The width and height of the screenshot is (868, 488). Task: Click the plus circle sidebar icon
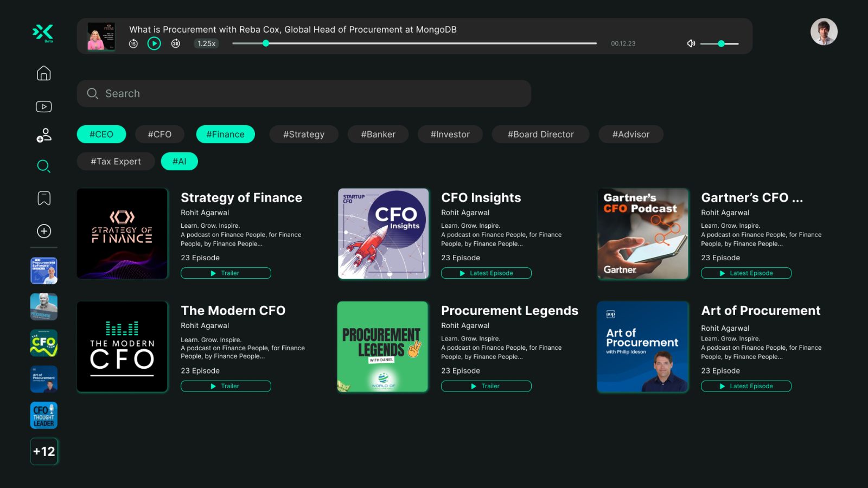pyautogui.click(x=44, y=231)
